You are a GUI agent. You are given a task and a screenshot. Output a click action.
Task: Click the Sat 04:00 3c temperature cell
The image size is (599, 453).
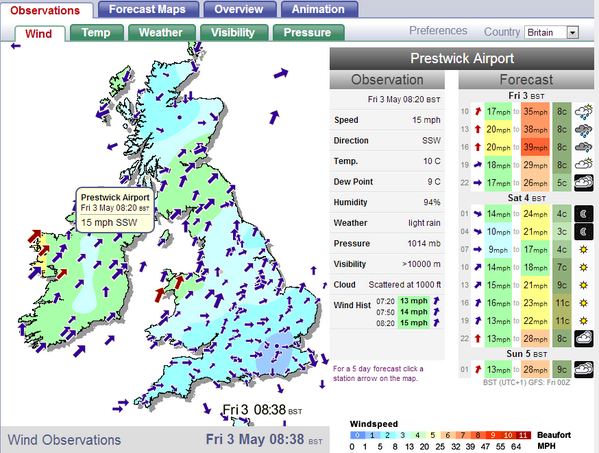tap(562, 231)
